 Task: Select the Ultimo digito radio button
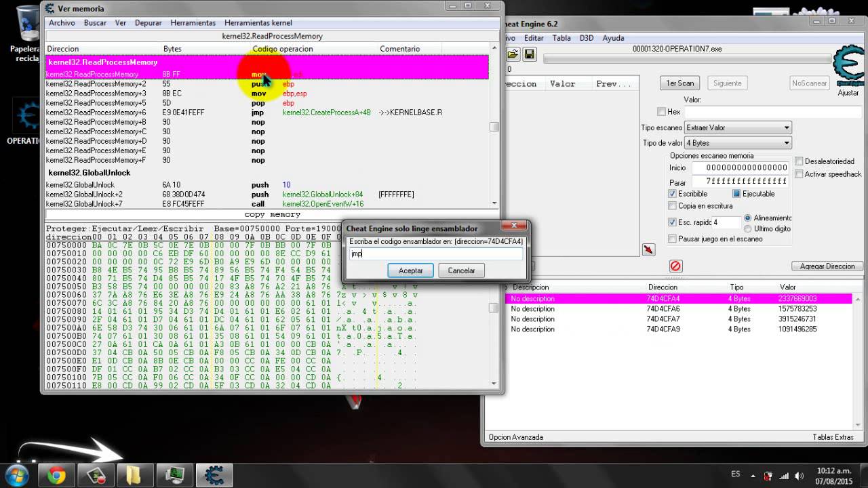pyautogui.click(x=748, y=229)
